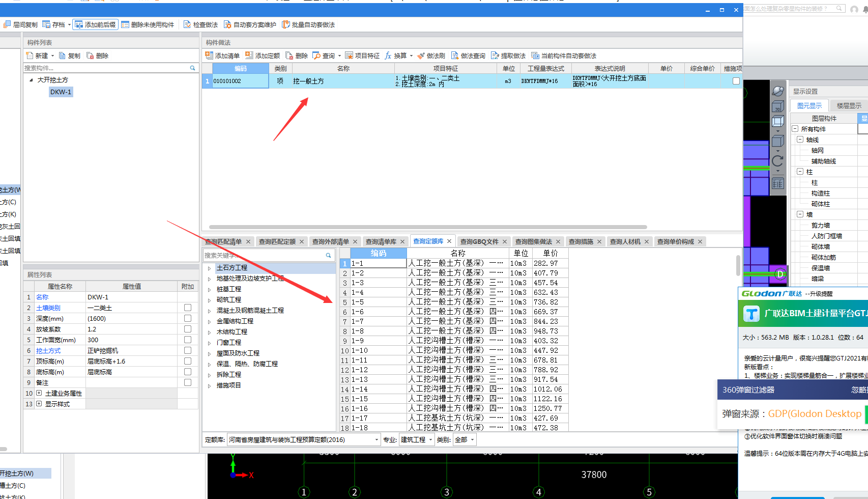The height and width of the screenshot is (499, 868).
Task: Click the 添加定额 add-quota icon
Action: tap(249, 56)
